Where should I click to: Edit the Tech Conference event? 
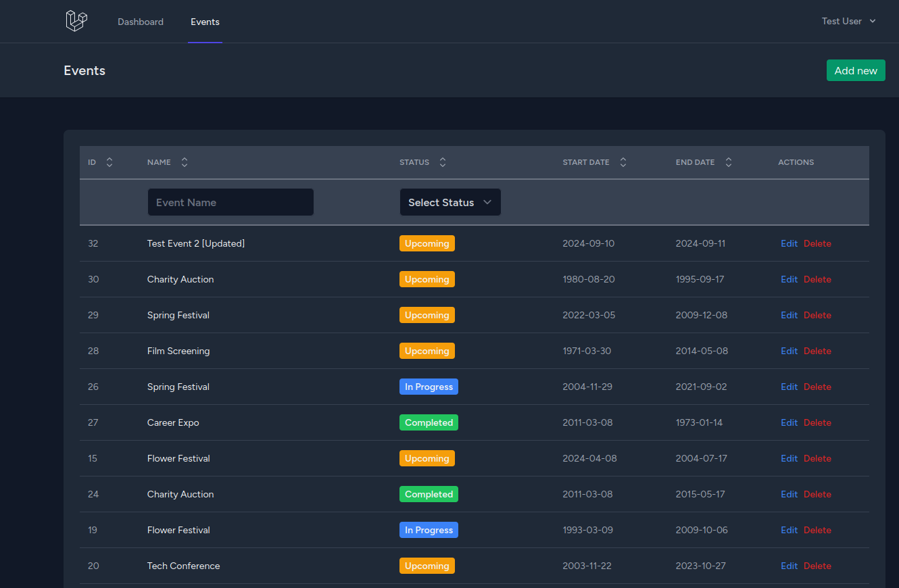(789, 566)
